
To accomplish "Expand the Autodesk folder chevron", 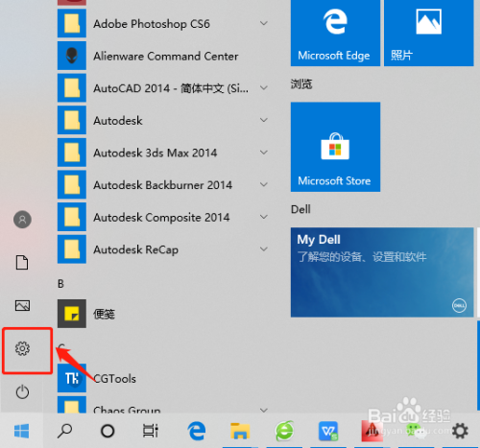I will pos(264,120).
